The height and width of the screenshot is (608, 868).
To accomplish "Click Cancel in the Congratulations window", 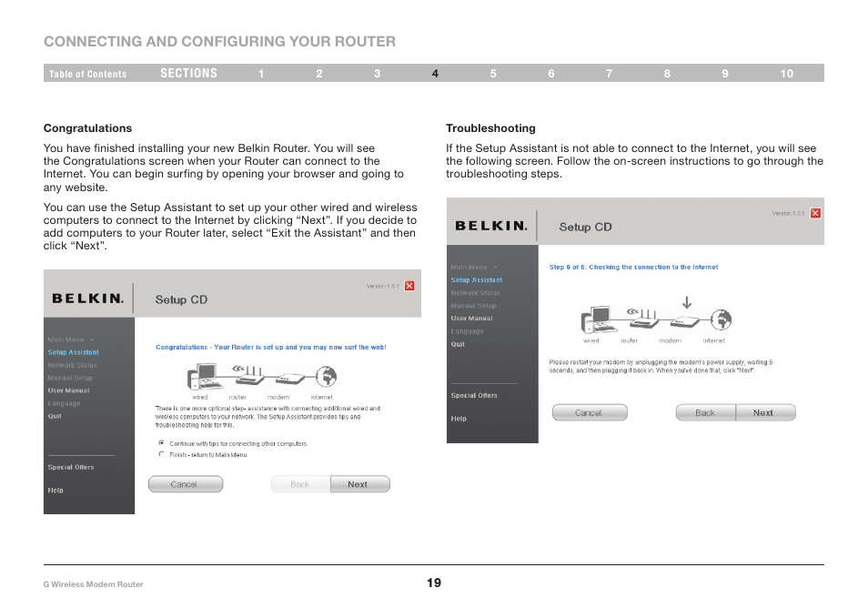I will (186, 484).
